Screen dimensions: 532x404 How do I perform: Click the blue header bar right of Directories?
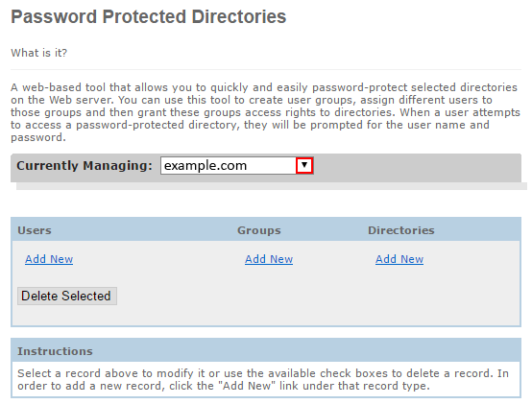point(477,230)
